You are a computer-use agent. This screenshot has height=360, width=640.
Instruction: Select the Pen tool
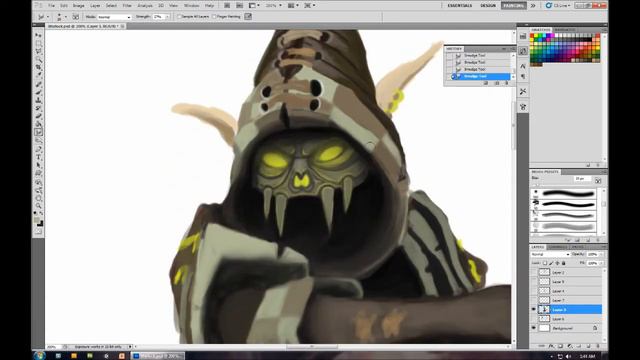[x=38, y=149]
